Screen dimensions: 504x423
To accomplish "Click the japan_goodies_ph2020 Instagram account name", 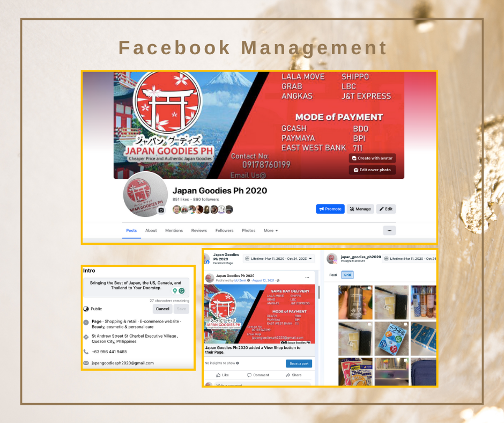I will [361, 257].
